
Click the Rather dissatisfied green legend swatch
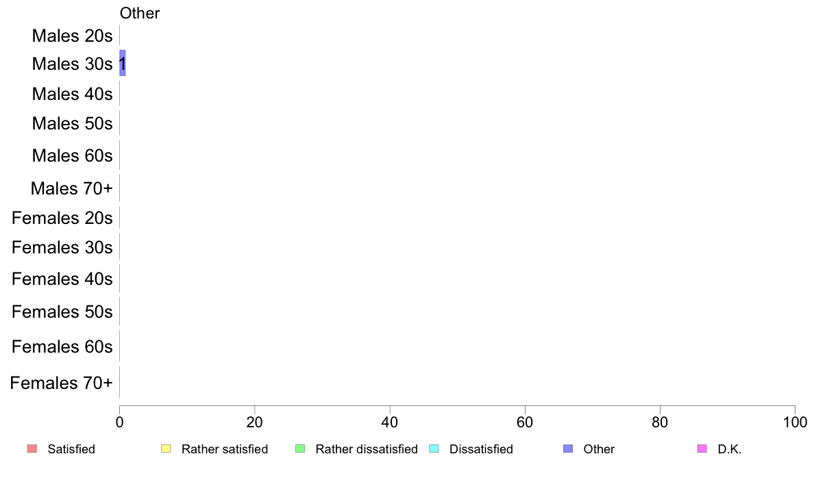coord(300,449)
